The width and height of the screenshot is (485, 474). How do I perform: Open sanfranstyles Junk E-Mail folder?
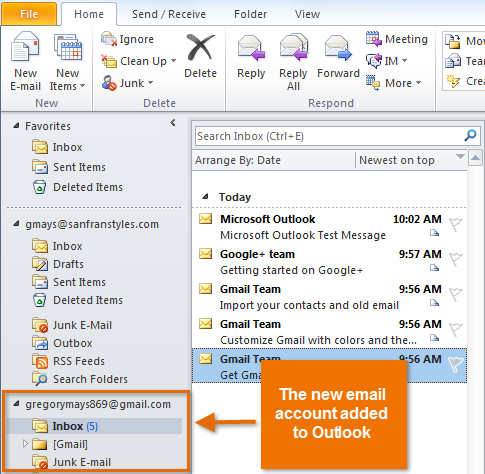point(72,325)
